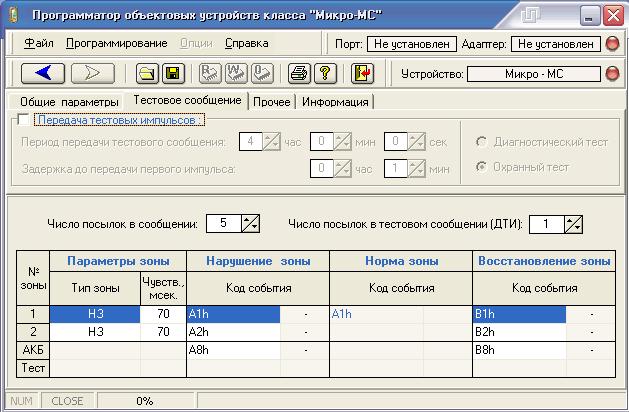
Task: Select zone 2 type cell НЗ
Action: pyautogui.click(x=95, y=332)
